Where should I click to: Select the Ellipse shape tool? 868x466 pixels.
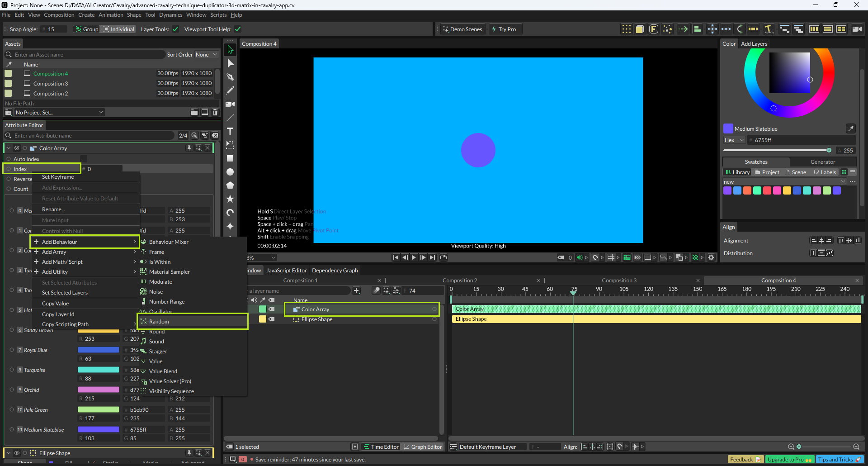pos(230,172)
